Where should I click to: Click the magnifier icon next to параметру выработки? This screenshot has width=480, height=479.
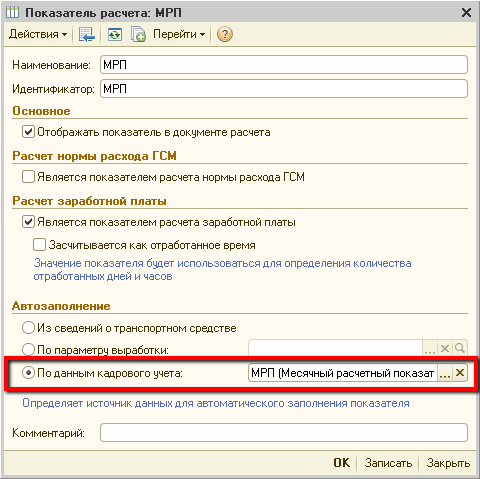pyautogui.click(x=460, y=349)
